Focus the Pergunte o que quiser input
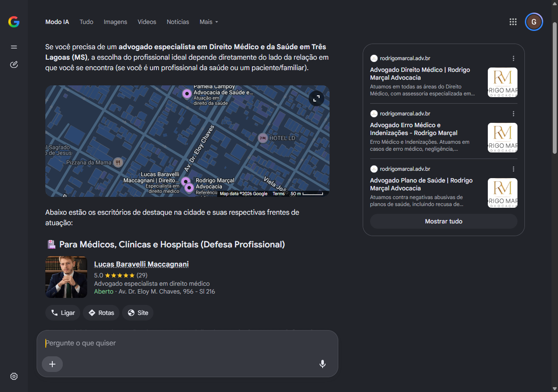Viewport: 558px width, 392px height. [x=187, y=343]
